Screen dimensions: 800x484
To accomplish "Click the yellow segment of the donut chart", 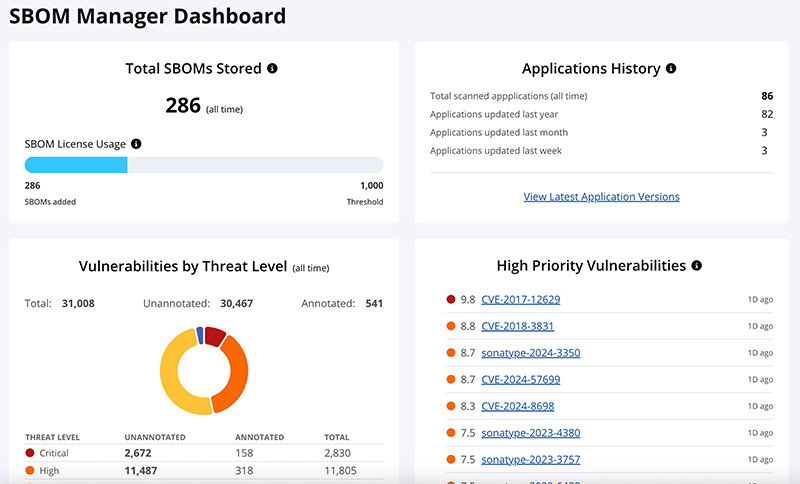I will [168, 372].
